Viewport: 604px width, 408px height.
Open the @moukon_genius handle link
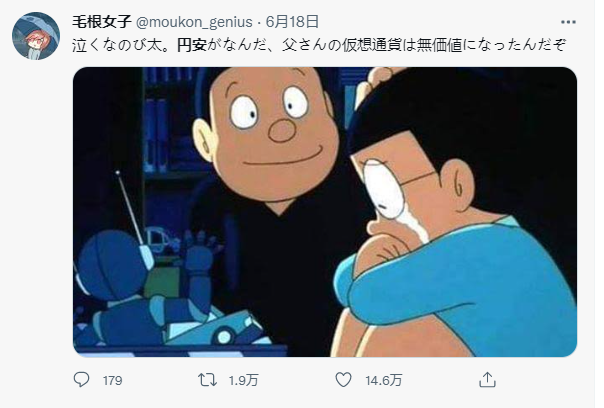point(195,22)
